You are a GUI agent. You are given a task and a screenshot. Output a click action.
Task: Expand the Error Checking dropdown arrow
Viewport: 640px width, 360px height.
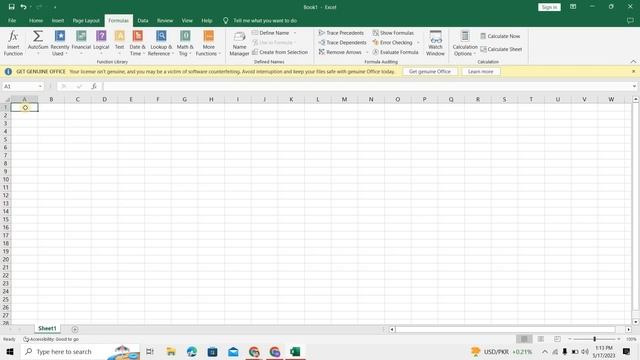click(418, 42)
